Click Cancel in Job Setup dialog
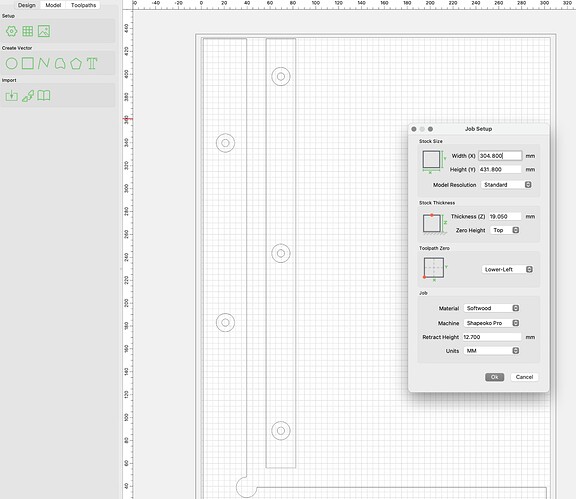 click(524, 377)
